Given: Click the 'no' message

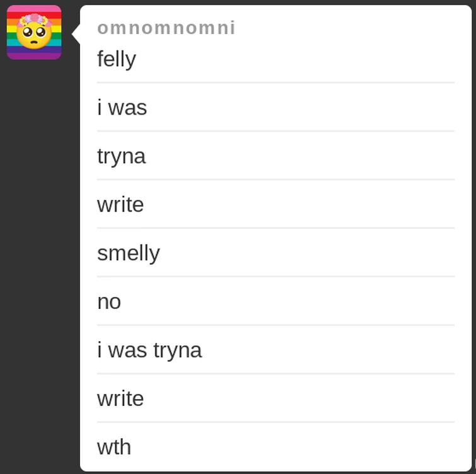Looking at the screenshot, I should pyautogui.click(x=109, y=301).
